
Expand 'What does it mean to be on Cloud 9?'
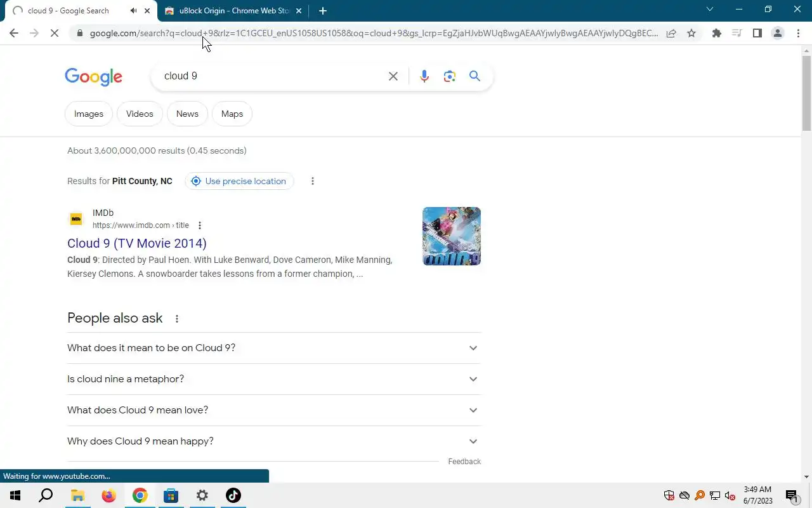click(x=274, y=348)
